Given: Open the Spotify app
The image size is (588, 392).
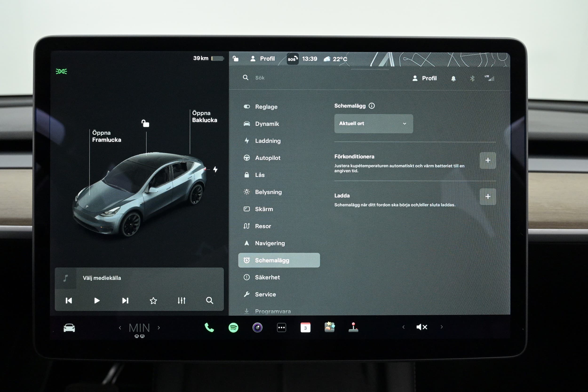Looking at the screenshot, I should tap(233, 328).
